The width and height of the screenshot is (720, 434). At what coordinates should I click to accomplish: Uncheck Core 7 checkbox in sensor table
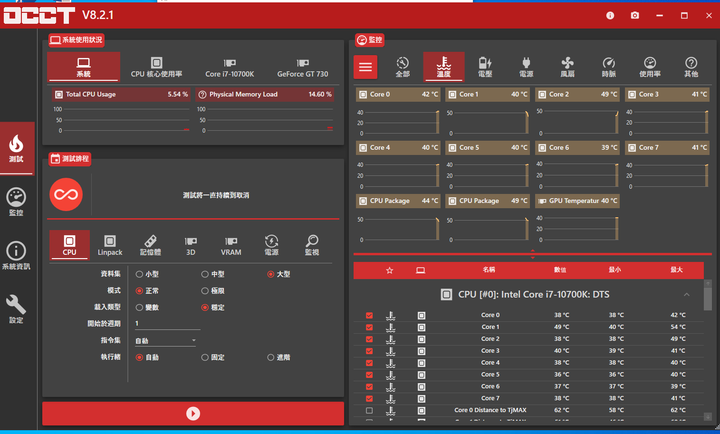tap(369, 399)
